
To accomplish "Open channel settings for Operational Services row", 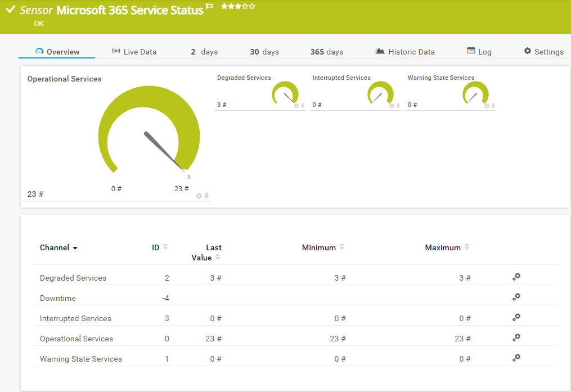I will click(x=516, y=337).
